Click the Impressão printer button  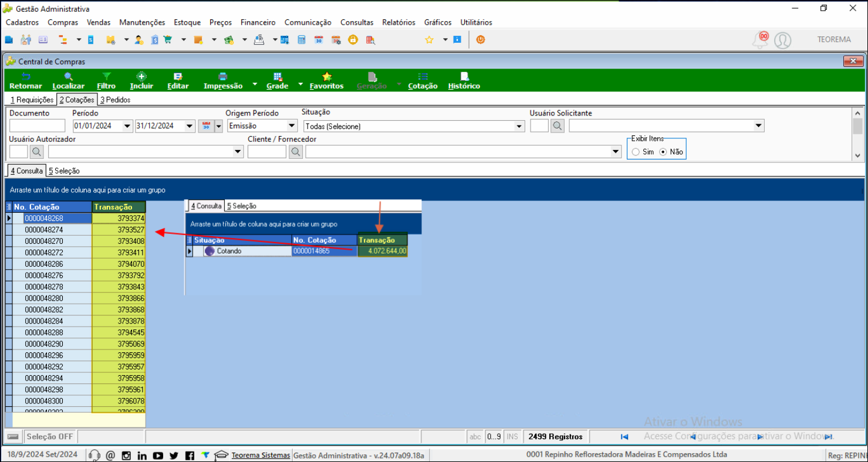pos(223,81)
